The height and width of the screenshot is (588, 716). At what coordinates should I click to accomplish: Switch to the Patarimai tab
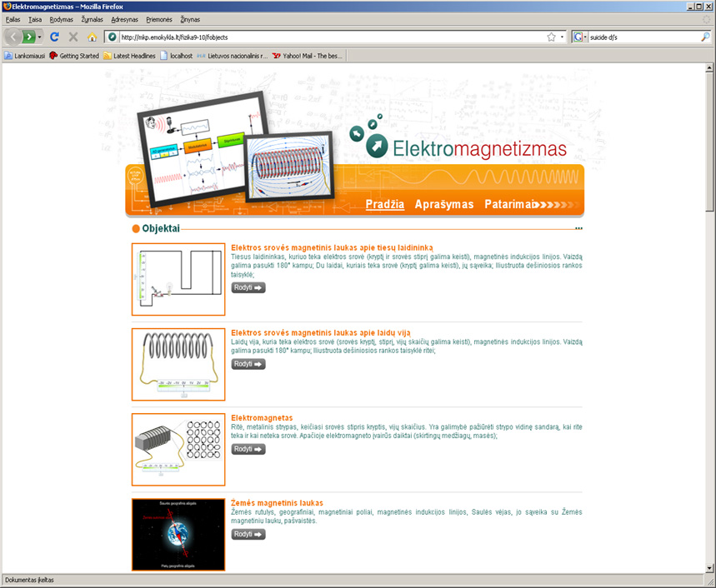pos(510,204)
